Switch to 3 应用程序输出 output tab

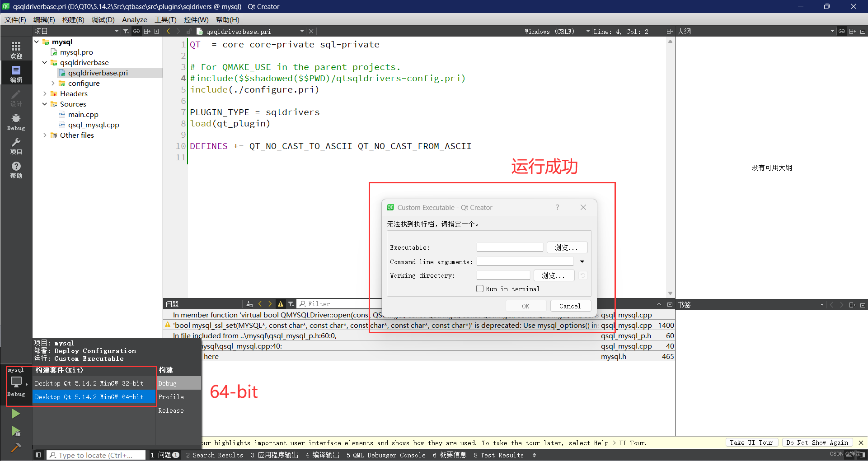[x=275, y=455]
